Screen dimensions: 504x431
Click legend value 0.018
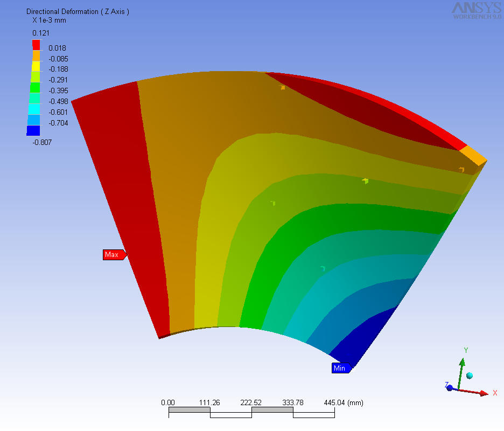[57, 48]
